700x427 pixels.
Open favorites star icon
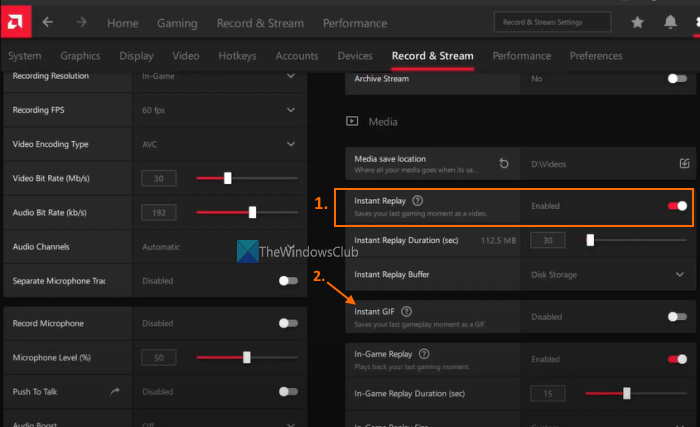(x=637, y=22)
